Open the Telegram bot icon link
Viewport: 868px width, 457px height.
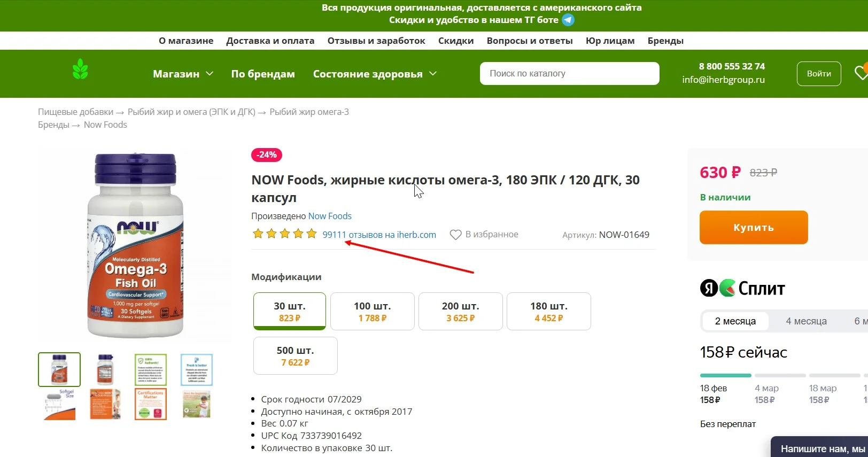click(568, 20)
